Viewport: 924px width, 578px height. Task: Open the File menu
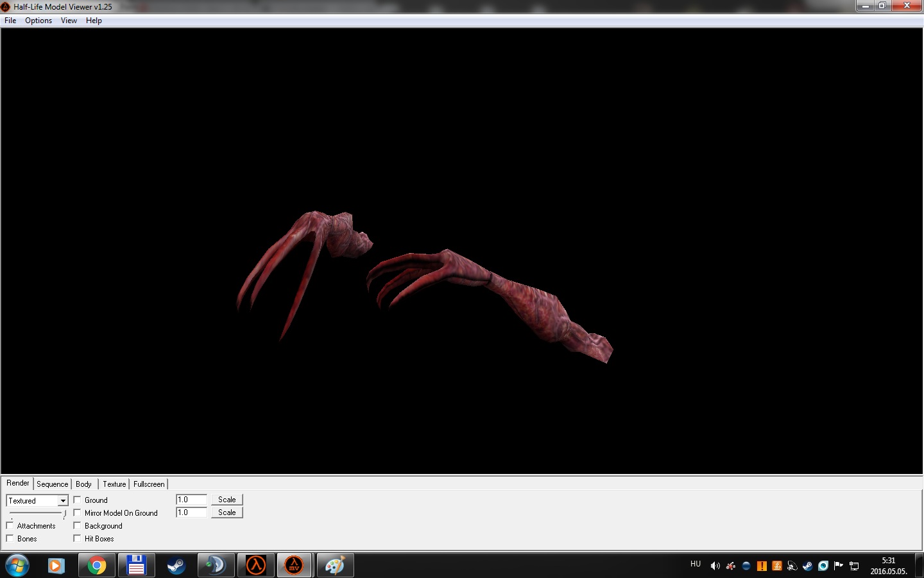[x=10, y=21]
